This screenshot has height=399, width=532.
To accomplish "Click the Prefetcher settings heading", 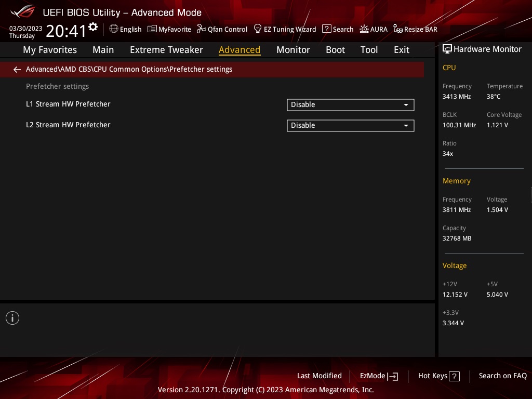I will click(x=57, y=87).
